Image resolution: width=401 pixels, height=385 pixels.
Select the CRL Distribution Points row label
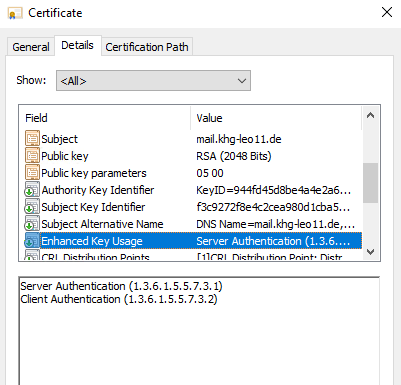tap(95, 257)
